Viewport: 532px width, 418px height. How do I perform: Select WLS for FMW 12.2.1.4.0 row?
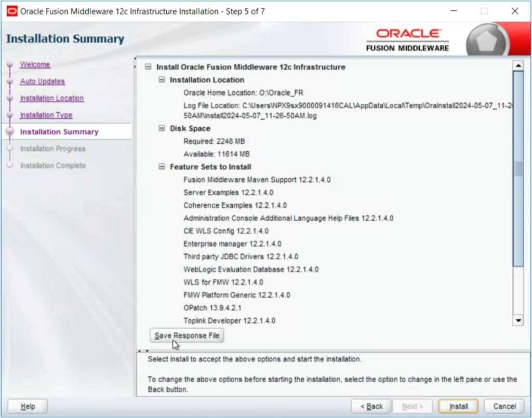(x=223, y=282)
